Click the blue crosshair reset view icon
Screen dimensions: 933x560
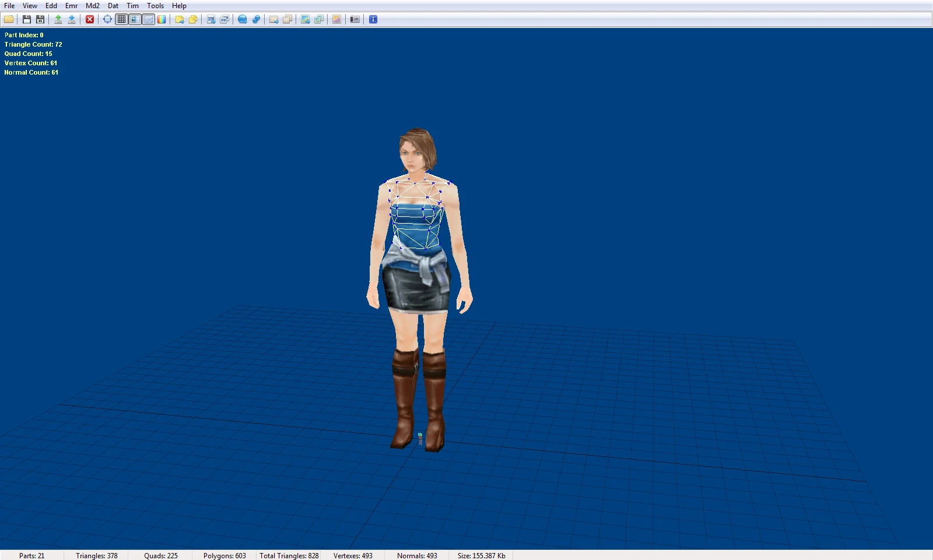point(107,19)
